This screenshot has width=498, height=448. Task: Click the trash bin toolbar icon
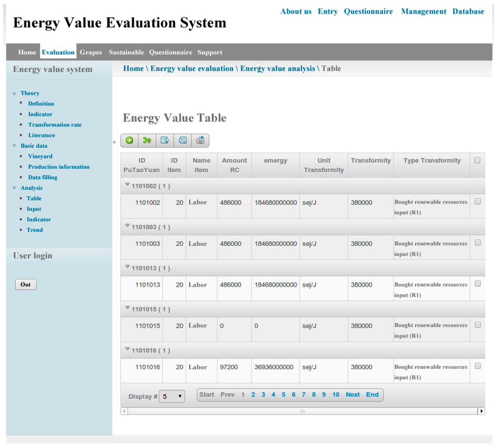[200, 140]
